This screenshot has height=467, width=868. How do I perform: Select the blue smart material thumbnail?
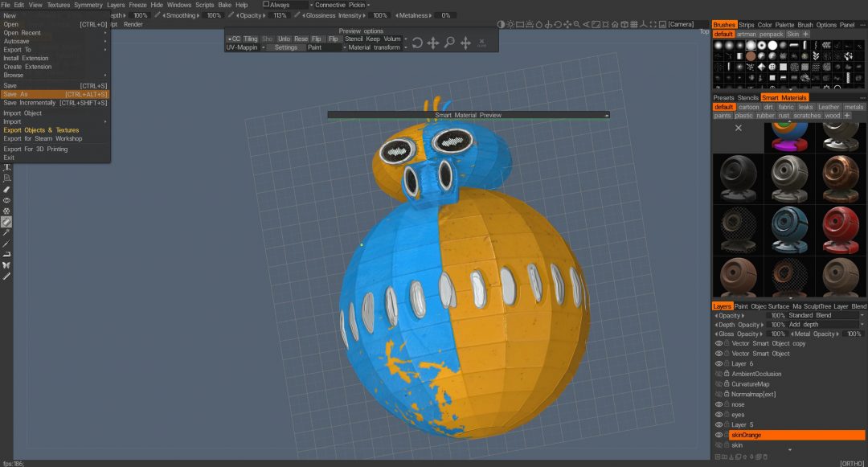(x=789, y=230)
